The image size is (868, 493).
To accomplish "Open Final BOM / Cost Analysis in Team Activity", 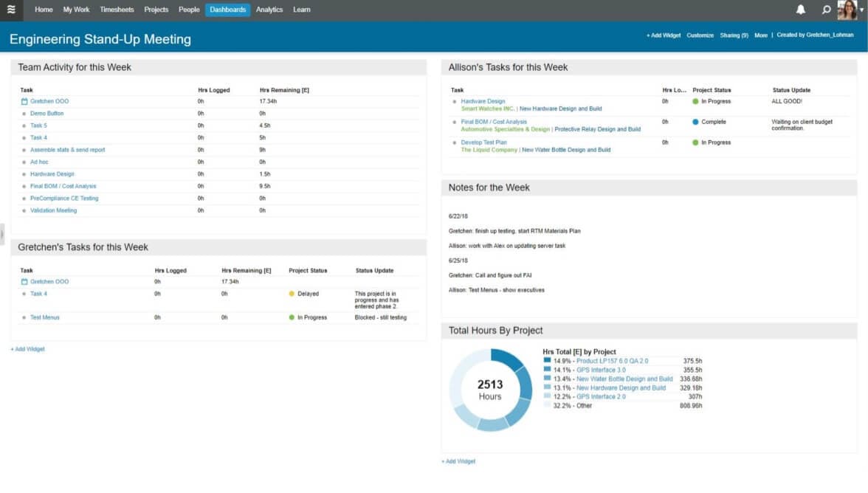I will click(63, 187).
